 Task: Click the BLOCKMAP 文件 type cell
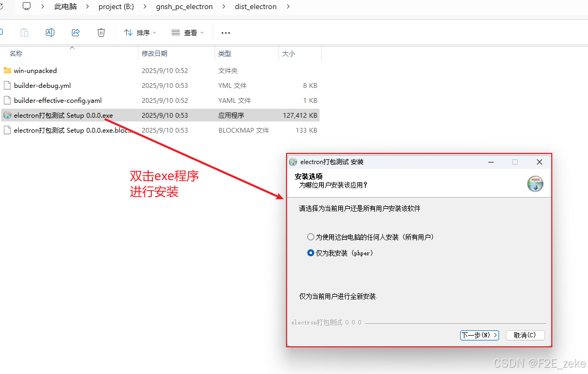pyautogui.click(x=244, y=130)
